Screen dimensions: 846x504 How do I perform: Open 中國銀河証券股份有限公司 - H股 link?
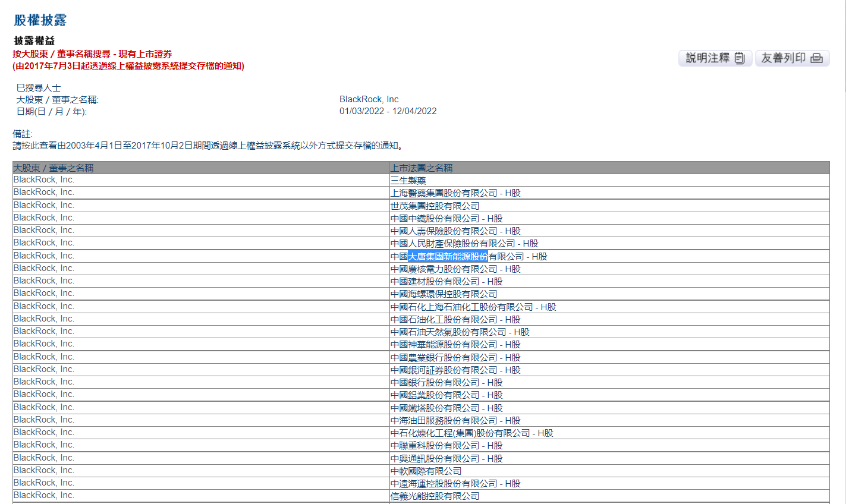click(x=455, y=370)
